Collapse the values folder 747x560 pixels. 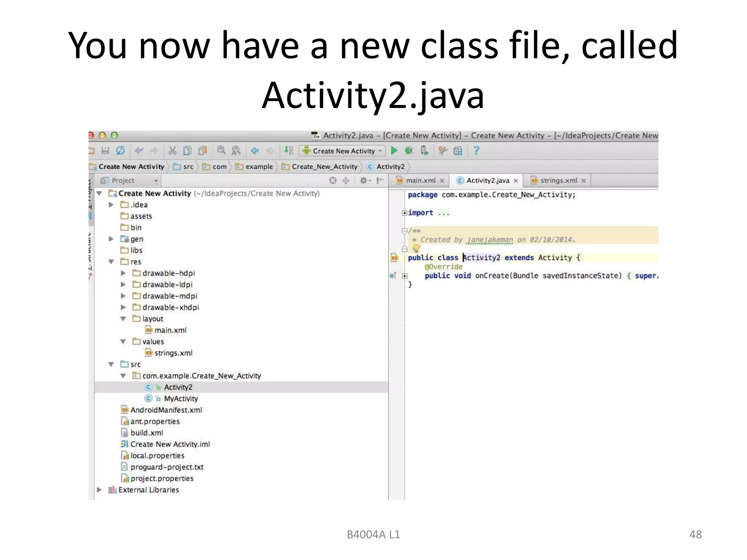(x=123, y=342)
